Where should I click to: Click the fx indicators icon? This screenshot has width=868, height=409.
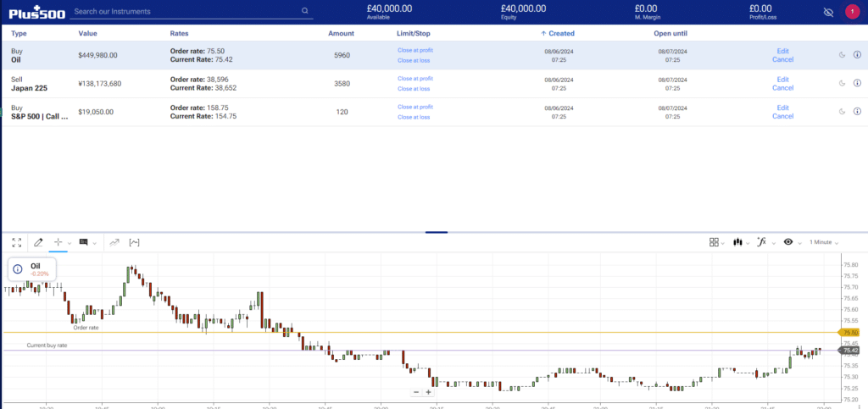(761, 242)
